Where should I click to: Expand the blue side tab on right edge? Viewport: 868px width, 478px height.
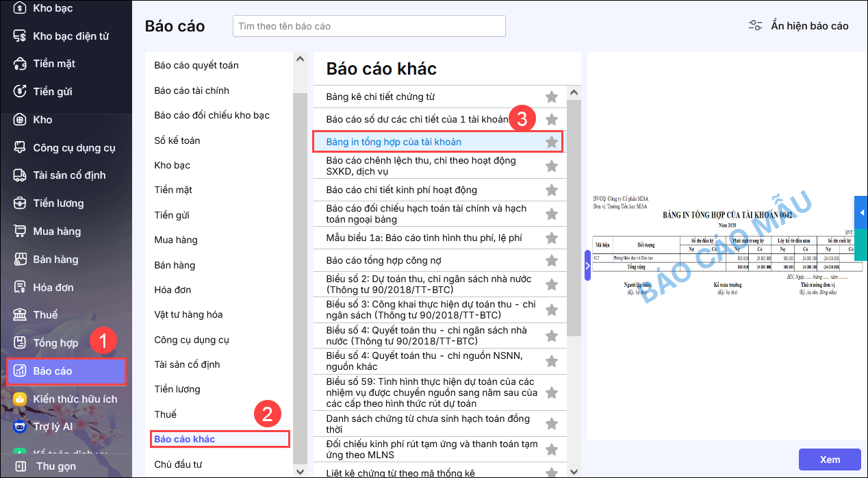click(861, 213)
